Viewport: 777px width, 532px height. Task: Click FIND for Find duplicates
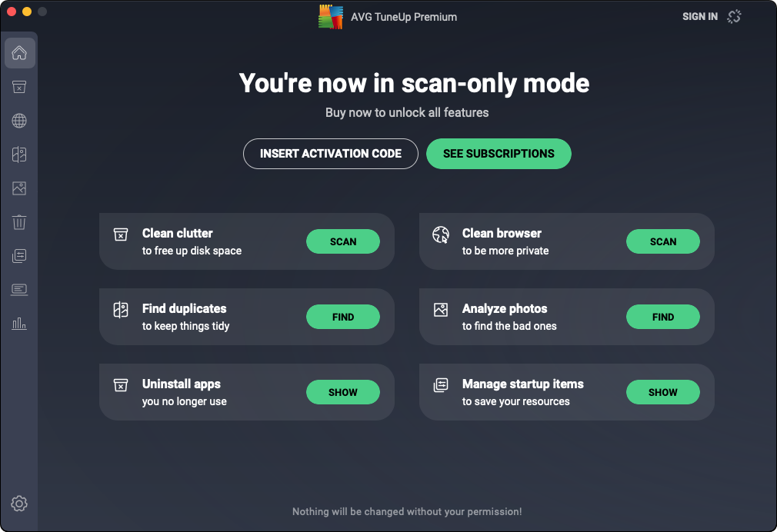(343, 317)
